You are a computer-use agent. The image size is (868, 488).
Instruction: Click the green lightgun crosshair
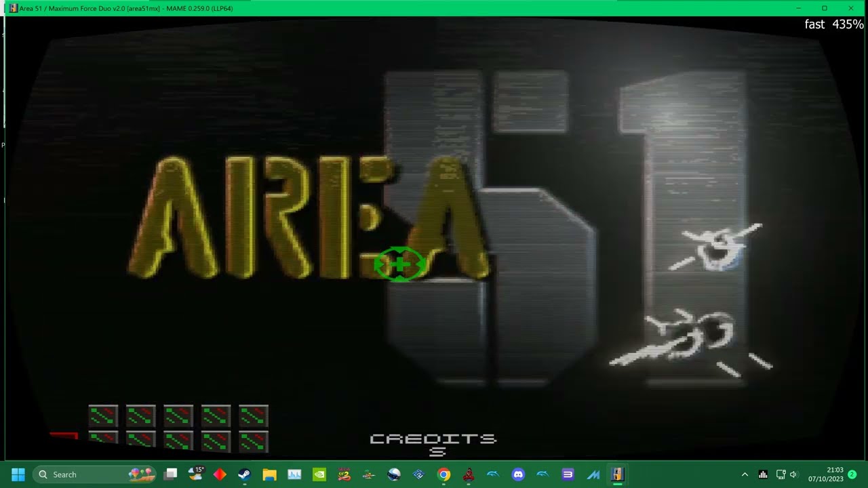point(400,264)
